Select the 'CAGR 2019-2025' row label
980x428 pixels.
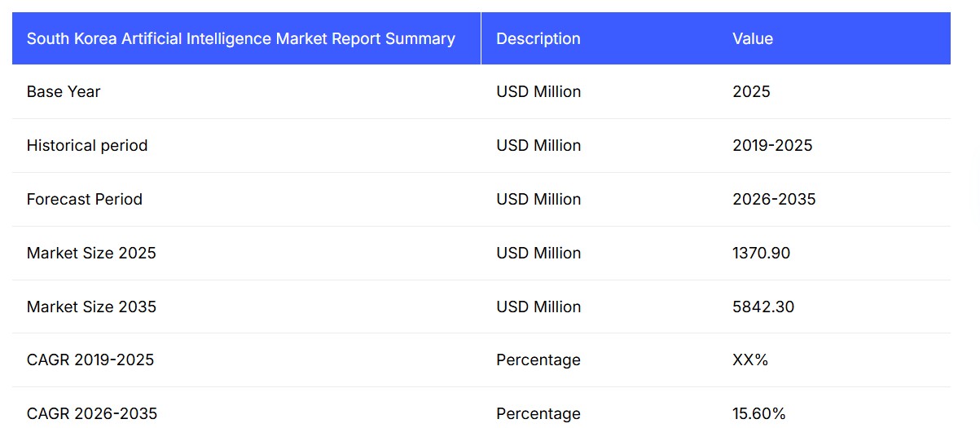point(90,360)
